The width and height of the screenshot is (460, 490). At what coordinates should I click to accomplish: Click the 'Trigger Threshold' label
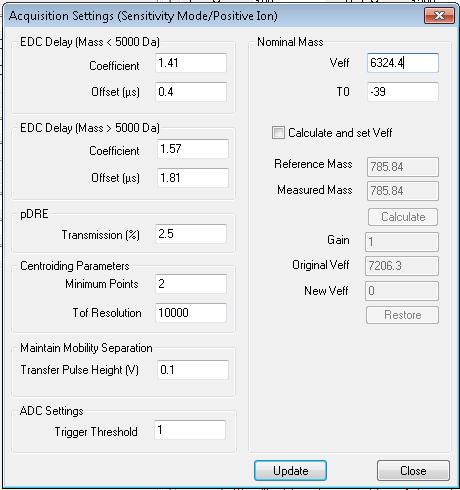tap(96, 432)
